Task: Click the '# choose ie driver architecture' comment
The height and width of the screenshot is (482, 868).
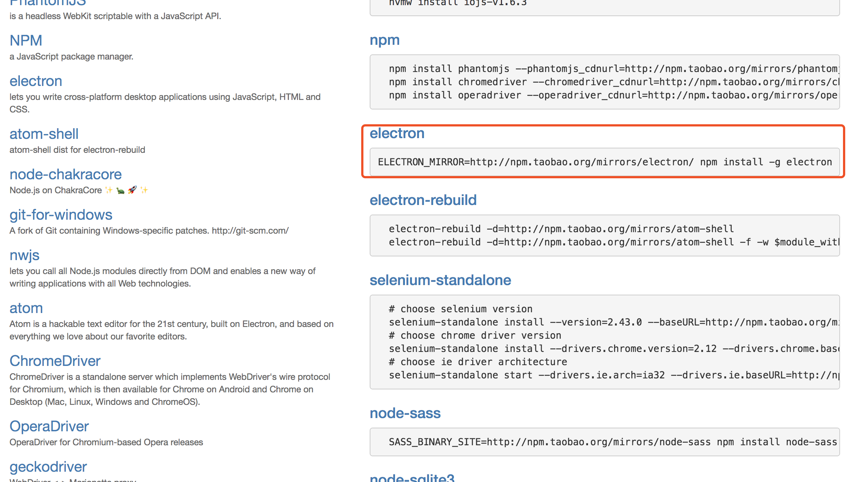Action: point(478,362)
